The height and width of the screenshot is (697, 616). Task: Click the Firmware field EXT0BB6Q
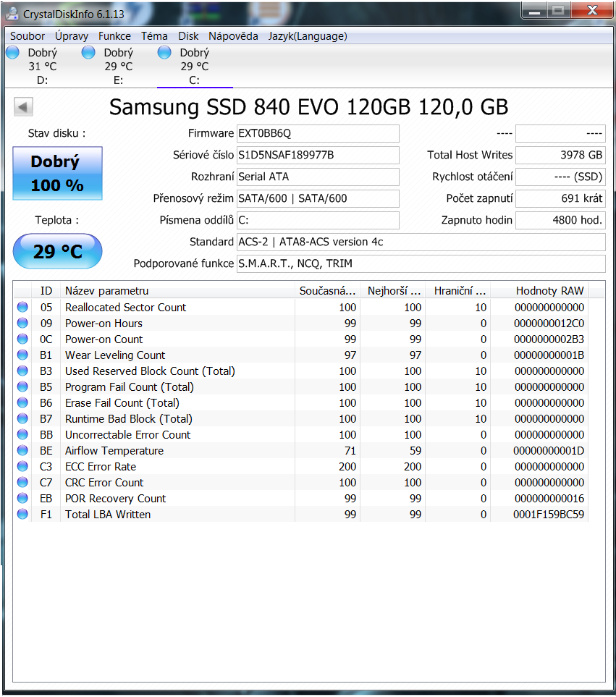coord(318,133)
